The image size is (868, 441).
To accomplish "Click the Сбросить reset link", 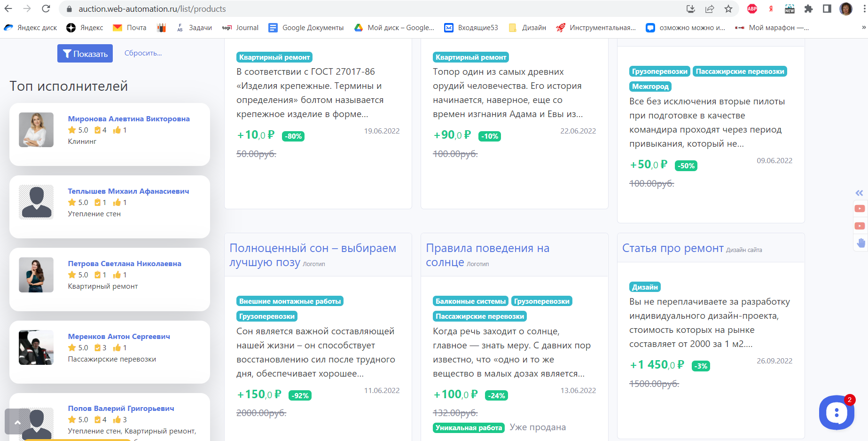I will point(143,53).
